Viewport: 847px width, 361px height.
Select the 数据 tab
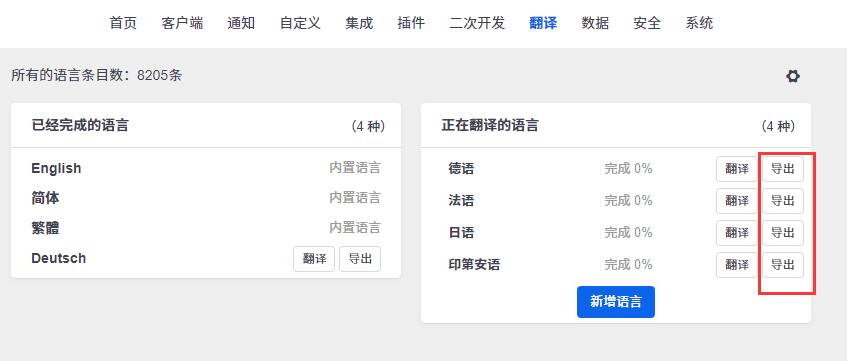coord(595,23)
